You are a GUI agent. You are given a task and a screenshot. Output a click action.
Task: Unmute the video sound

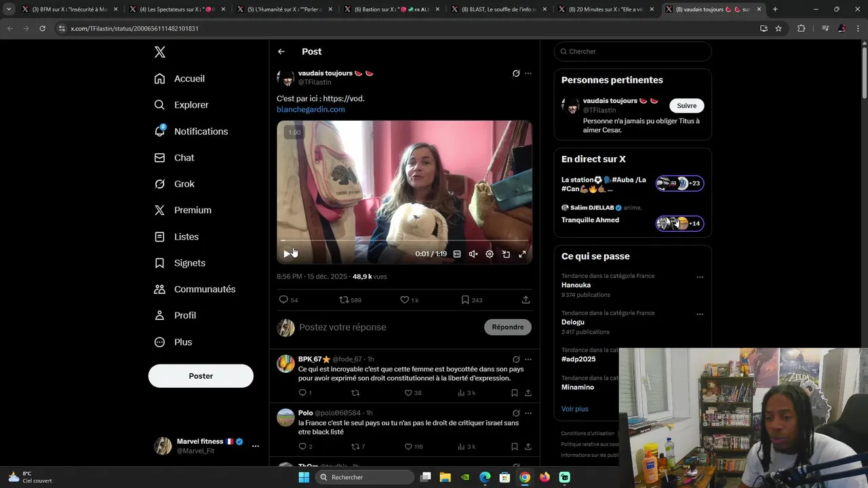tap(473, 254)
